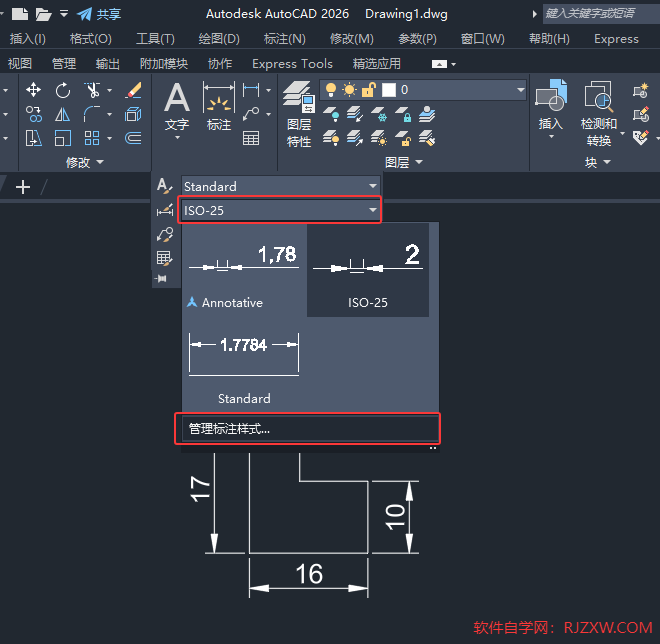
Task: Click the Table tool icon
Action: point(251,138)
